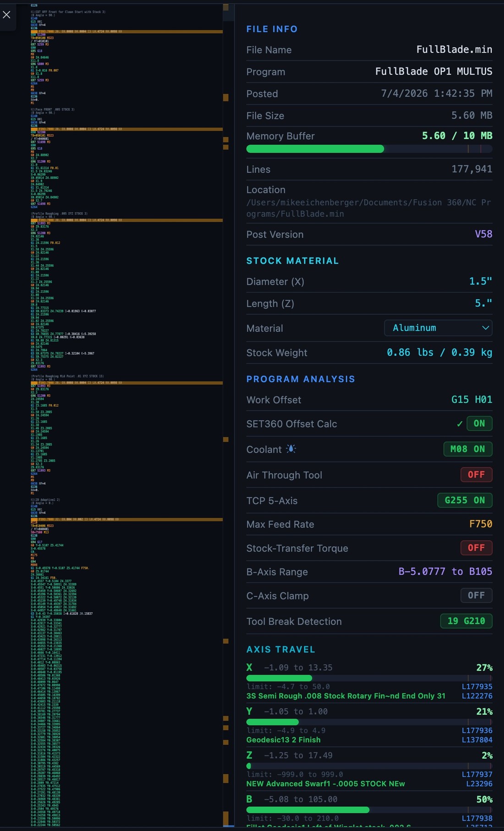Screen dimensions: 504x831
Task: Toggle the G255 ON TCP badge
Action: point(465,500)
